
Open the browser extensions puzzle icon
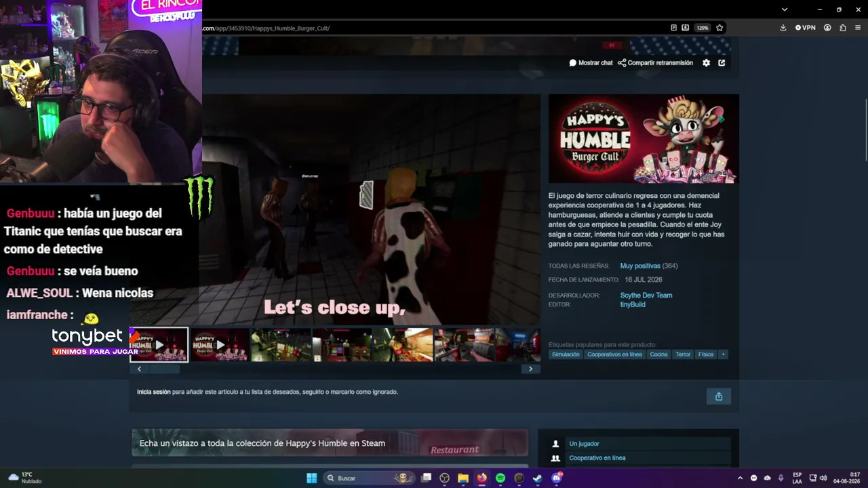pyautogui.click(x=843, y=28)
